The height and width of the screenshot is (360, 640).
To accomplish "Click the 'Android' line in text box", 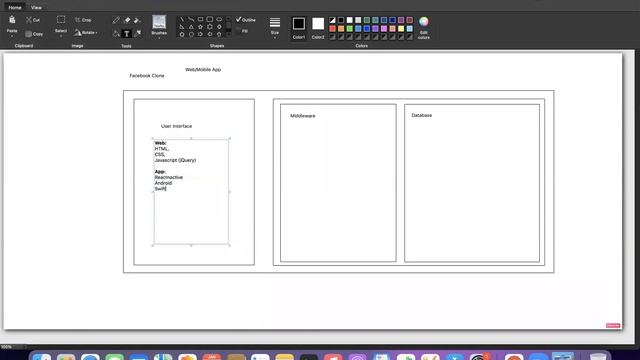I will click(163, 183).
